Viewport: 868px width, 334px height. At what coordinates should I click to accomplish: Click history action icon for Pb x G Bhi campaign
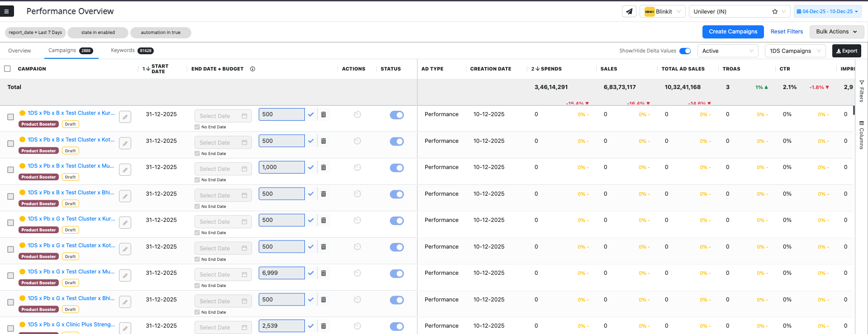357,300
